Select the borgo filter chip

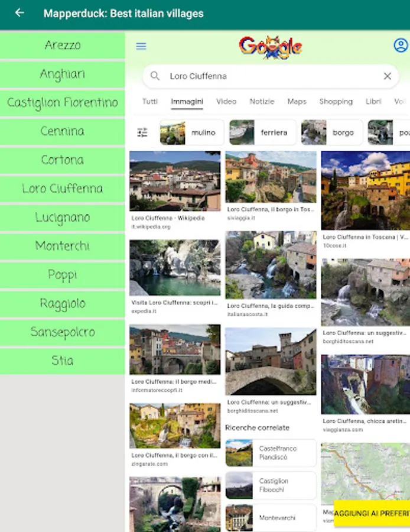331,132
